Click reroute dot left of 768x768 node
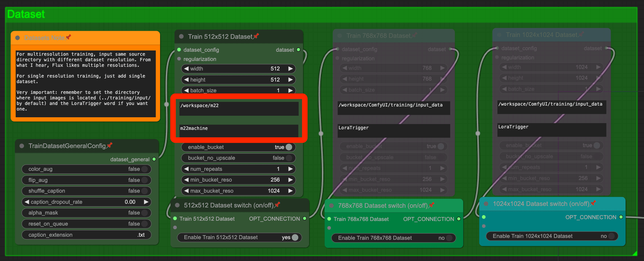The height and width of the screenshot is (261, 644). click(x=321, y=134)
